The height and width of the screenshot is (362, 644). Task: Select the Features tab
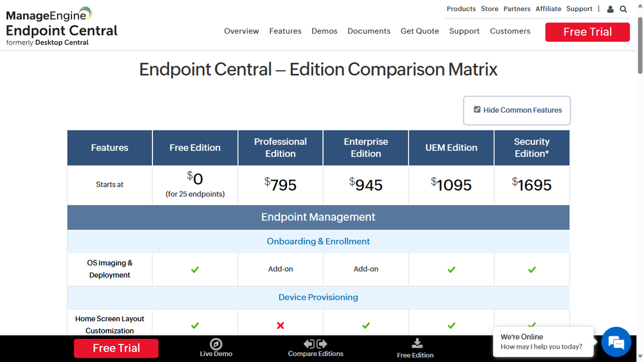tap(285, 31)
